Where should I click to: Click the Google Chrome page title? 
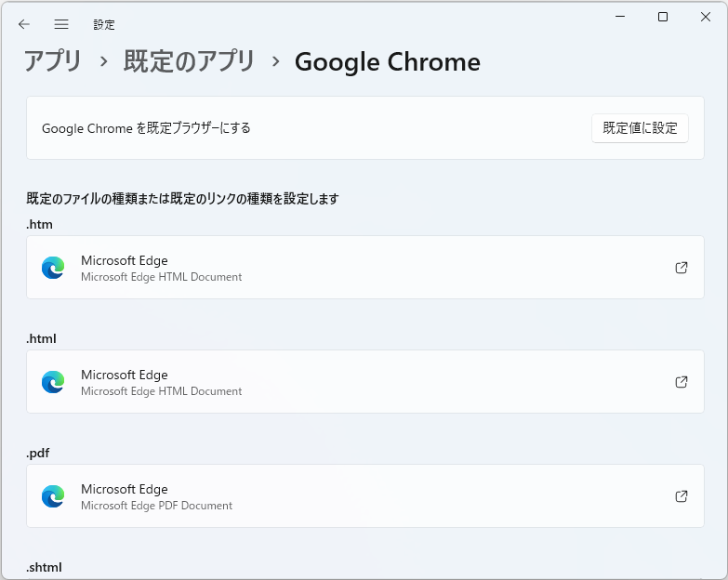388,62
